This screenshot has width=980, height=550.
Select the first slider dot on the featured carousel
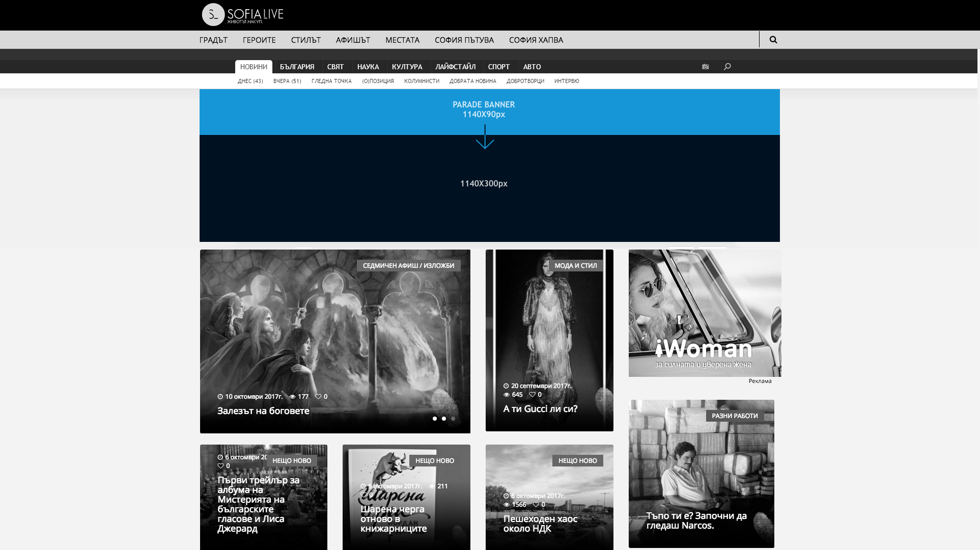[x=435, y=419]
